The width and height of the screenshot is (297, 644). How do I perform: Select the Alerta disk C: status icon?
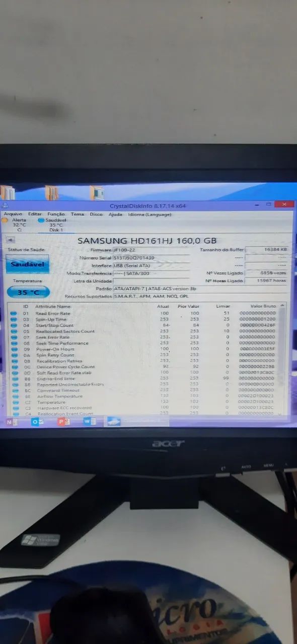[x=5, y=220]
